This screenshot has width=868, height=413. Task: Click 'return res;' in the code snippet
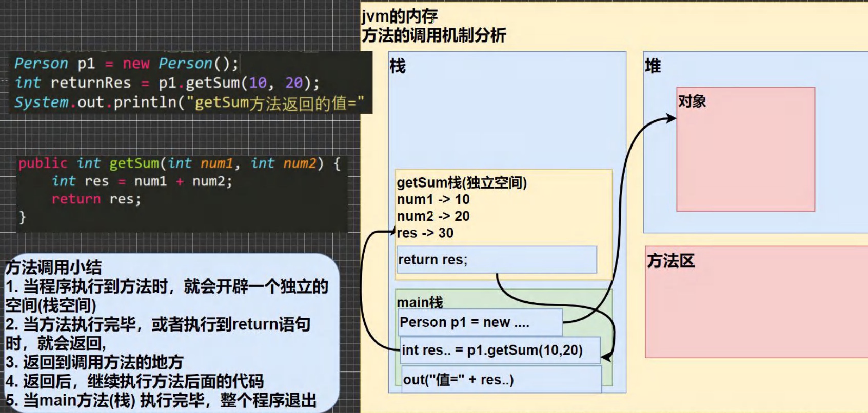96,199
